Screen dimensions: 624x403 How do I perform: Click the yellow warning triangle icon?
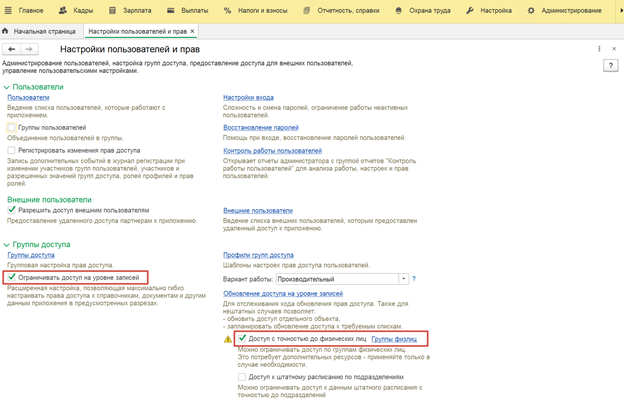click(228, 339)
